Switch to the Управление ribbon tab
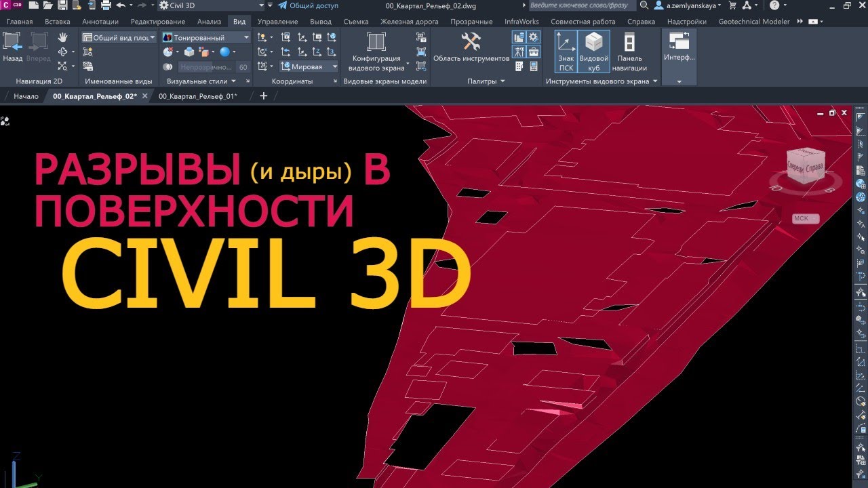868x488 pixels. tap(277, 22)
